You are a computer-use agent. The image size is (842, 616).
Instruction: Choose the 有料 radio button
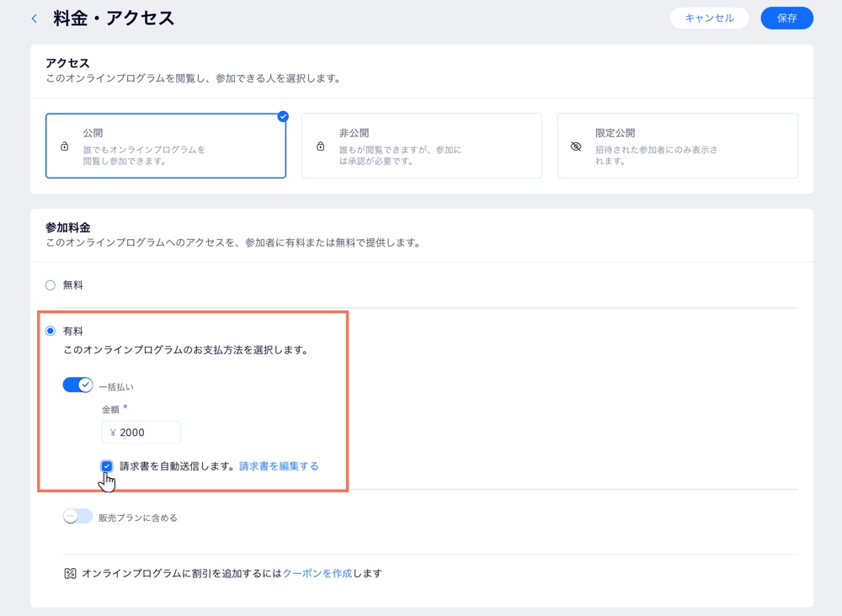click(51, 331)
